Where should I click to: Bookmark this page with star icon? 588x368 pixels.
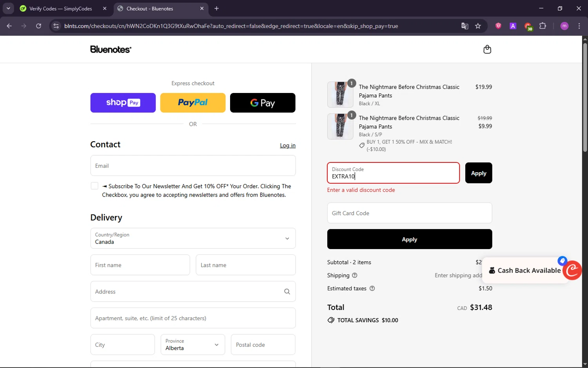[x=478, y=26]
